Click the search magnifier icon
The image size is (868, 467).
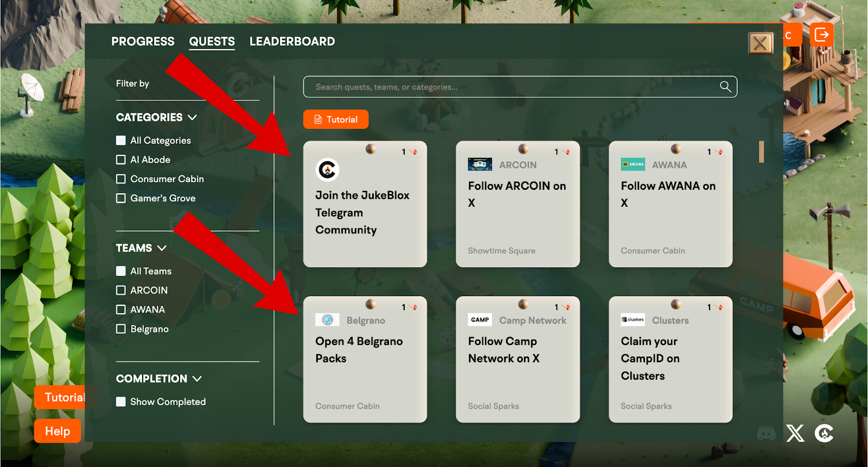(x=725, y=87)
